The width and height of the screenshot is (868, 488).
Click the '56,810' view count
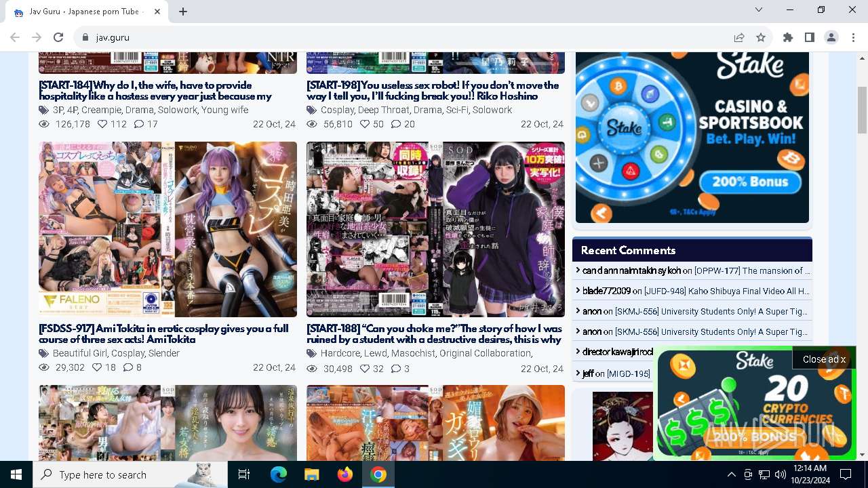coord(338,124)
